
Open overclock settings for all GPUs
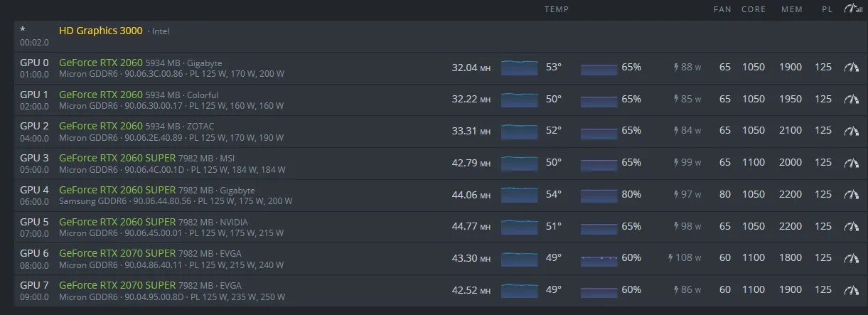click(852, 9)
